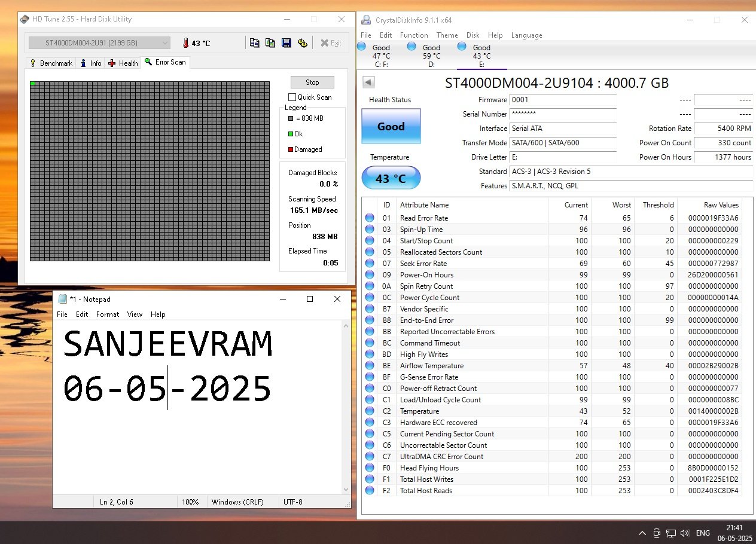Image resolution: width=756 pixels, height=544 pixels.
Task: Click Notepad vertical scrollbar down arrow
Action: click(x=345, y=489)
